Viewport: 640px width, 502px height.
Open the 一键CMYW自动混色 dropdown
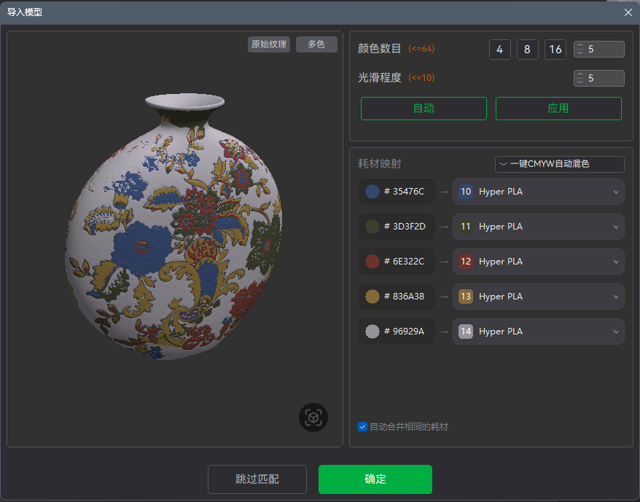pos(560,164)
